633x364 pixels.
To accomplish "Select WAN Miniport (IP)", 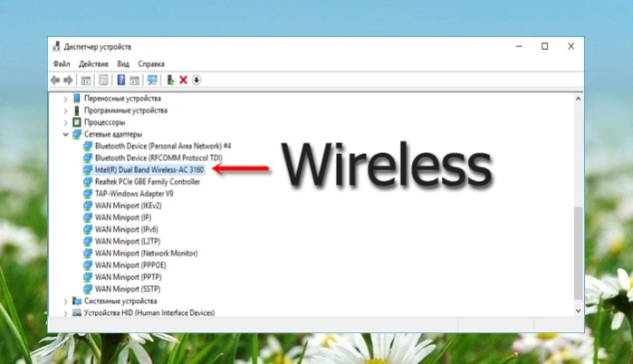I will point(123,217).
